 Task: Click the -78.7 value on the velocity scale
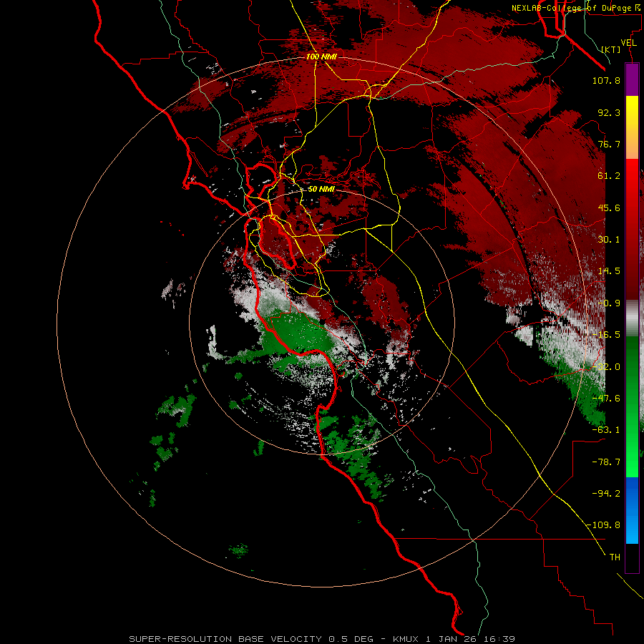[x=606, y=462]
